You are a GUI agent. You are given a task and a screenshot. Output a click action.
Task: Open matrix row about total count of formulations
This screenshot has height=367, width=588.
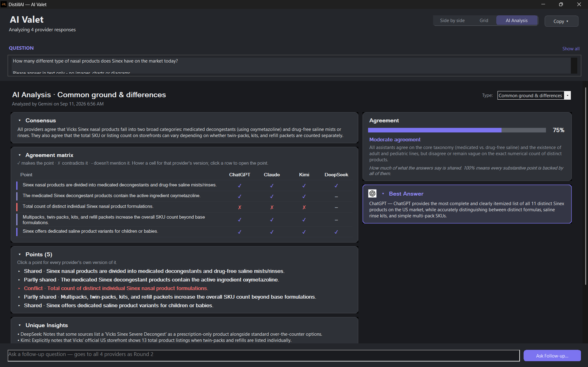point(185,207)
